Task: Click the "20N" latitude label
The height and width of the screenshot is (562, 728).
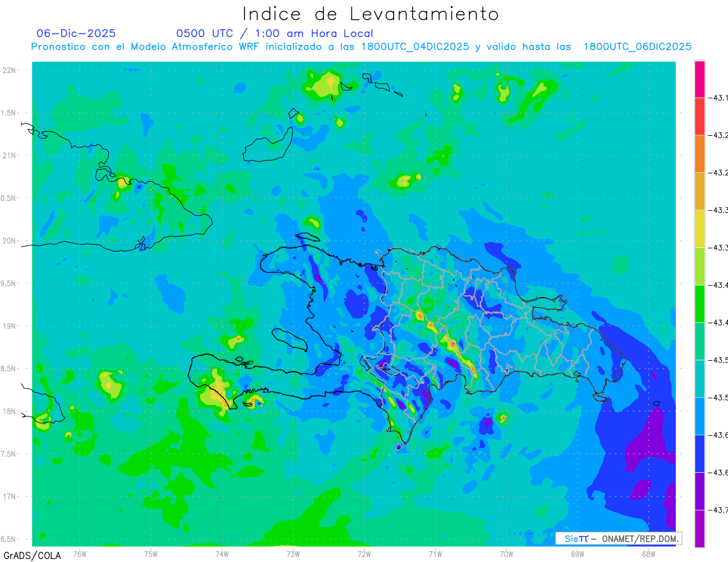Action: coord(10,241)
